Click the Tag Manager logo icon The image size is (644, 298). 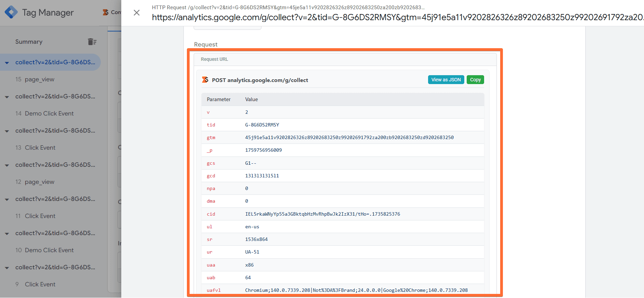click(x=11, y=12)
